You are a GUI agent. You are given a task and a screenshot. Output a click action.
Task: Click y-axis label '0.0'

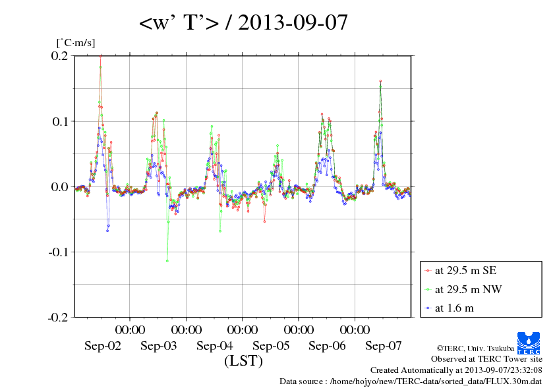(59, 187)
